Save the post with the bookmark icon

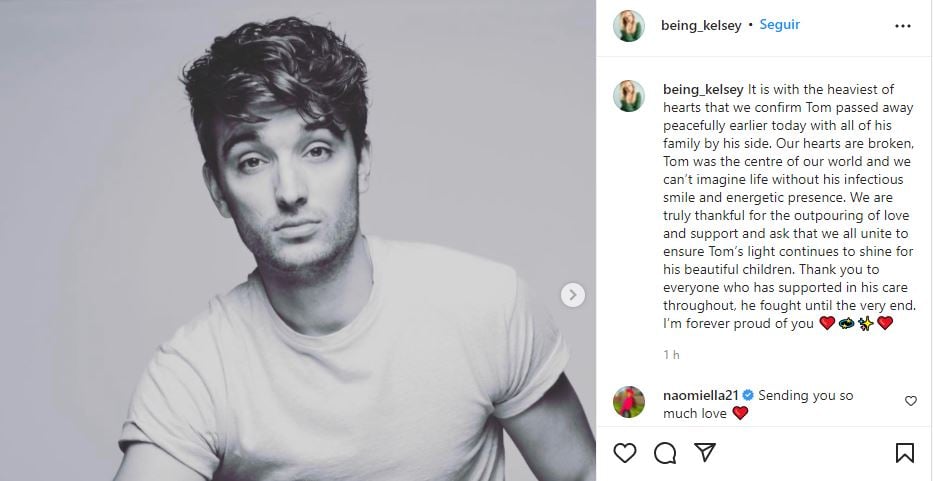904,453
